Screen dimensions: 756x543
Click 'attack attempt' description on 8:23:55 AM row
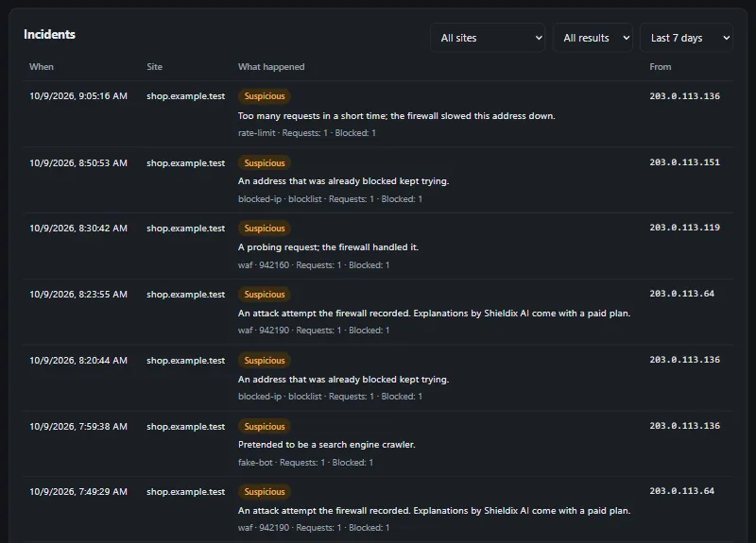[434, 314]
